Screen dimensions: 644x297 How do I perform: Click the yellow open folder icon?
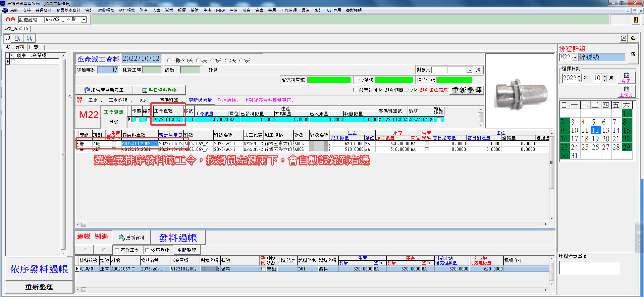tap(633, 38)
